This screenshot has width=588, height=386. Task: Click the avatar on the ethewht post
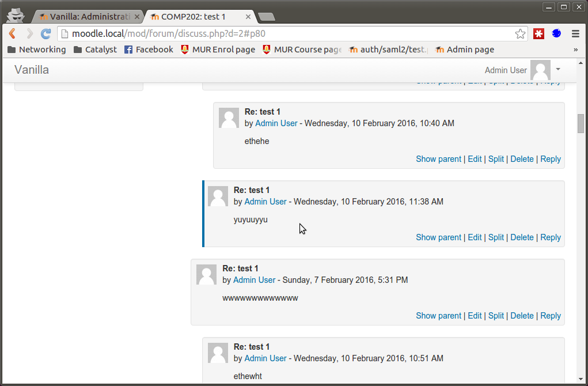pyautogui.click(x=218, y=353)
